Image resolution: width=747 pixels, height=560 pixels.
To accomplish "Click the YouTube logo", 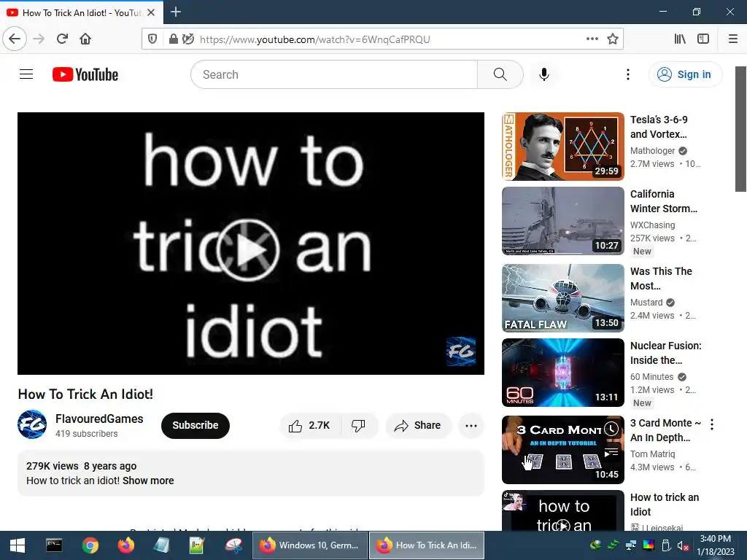I will tap(85, 74).
